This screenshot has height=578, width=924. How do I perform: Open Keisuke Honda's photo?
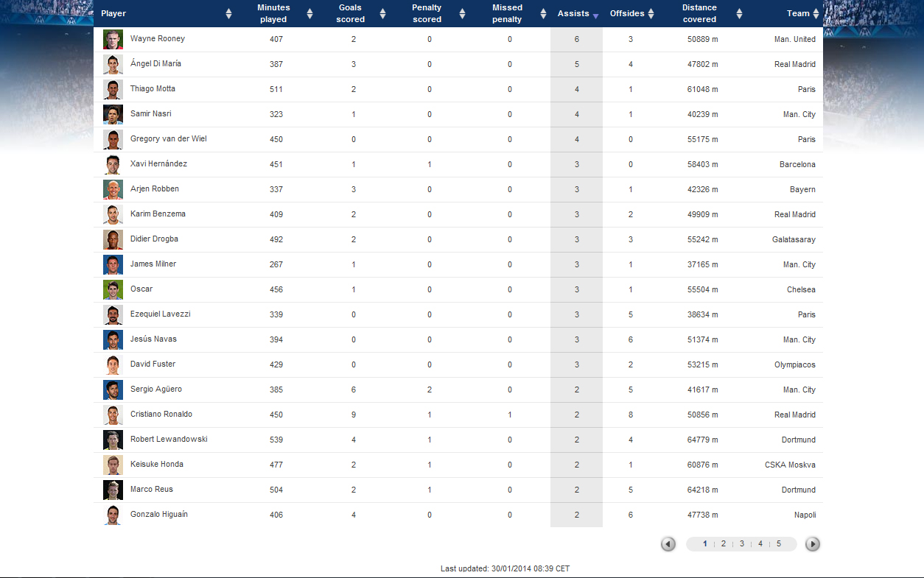113,465
